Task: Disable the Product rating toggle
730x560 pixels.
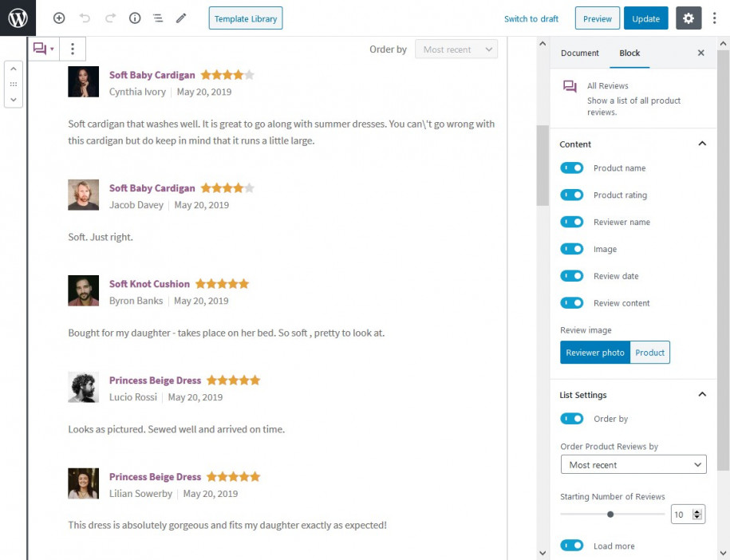Action: tap(572, 195)
